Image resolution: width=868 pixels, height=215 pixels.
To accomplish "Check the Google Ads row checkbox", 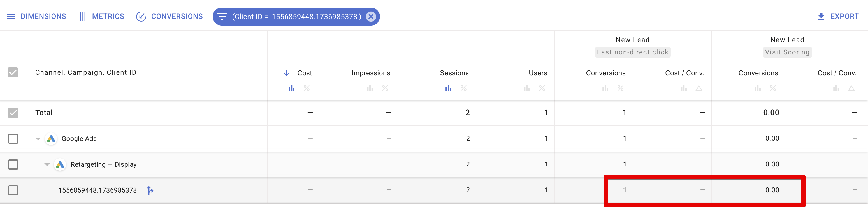I will 13,139.
